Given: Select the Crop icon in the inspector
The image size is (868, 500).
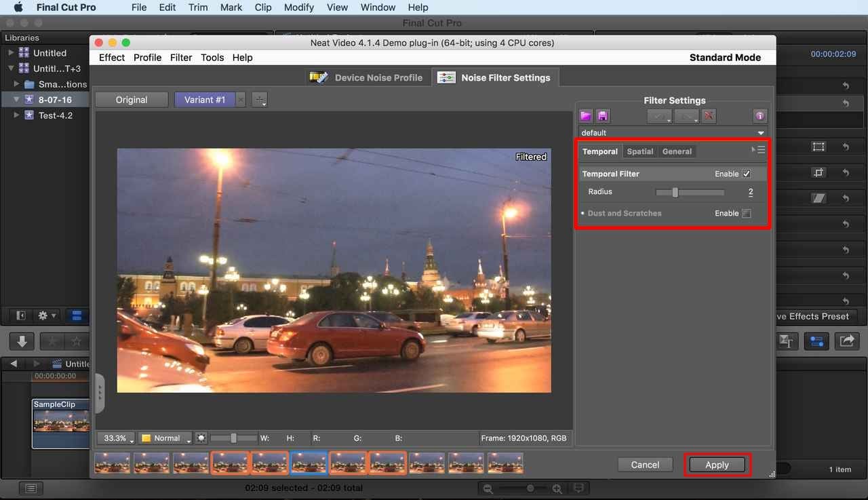Looking at the screenshot, I should coord(818,172).
